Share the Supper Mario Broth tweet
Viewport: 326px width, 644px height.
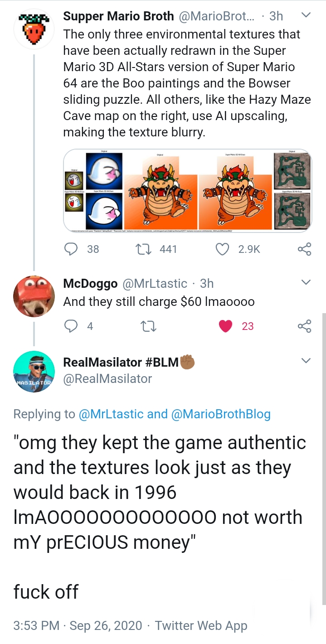coord(305,249)
